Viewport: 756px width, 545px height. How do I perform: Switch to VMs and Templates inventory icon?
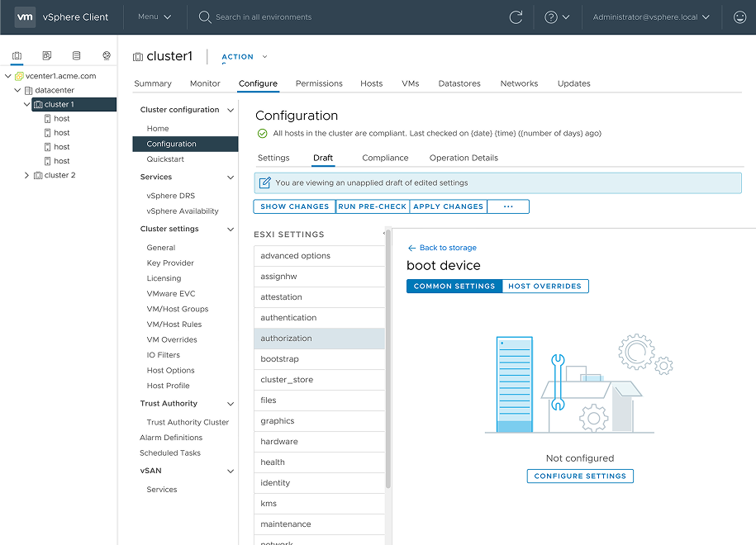pyautogui.click(x=47, y=56)
